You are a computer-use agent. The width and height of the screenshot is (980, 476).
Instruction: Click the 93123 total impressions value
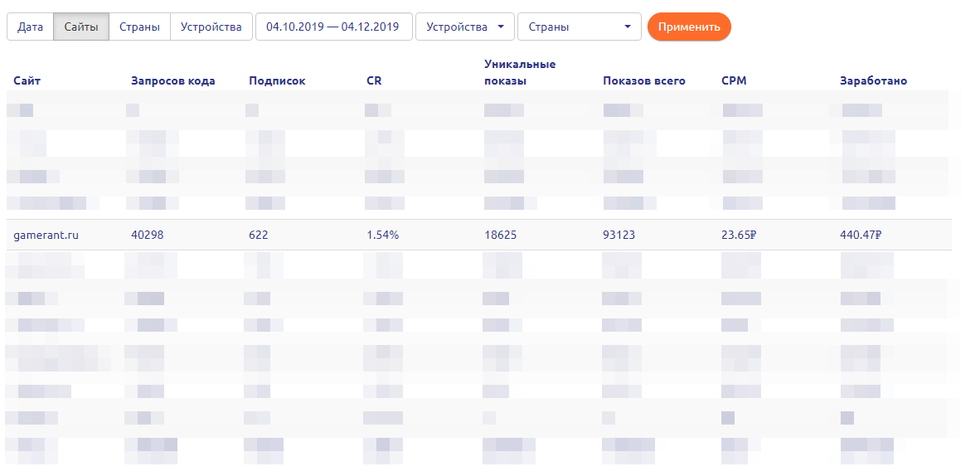[619, 235]
